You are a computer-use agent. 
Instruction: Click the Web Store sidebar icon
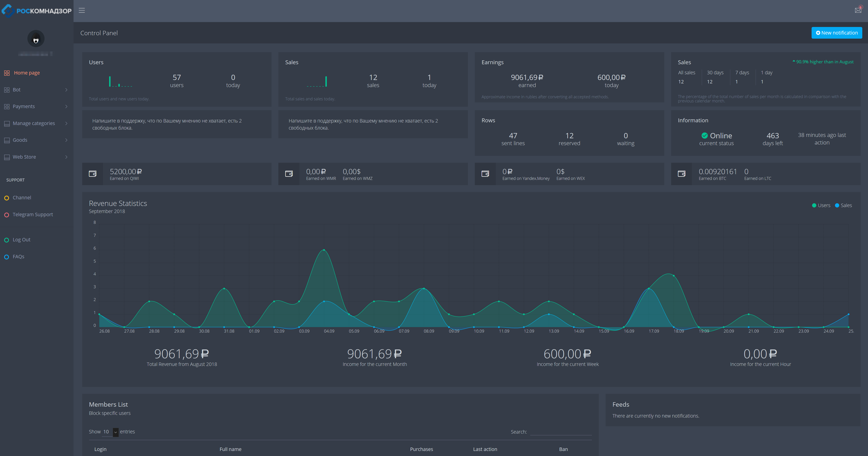pyautogui.click(x=7, y=157)
